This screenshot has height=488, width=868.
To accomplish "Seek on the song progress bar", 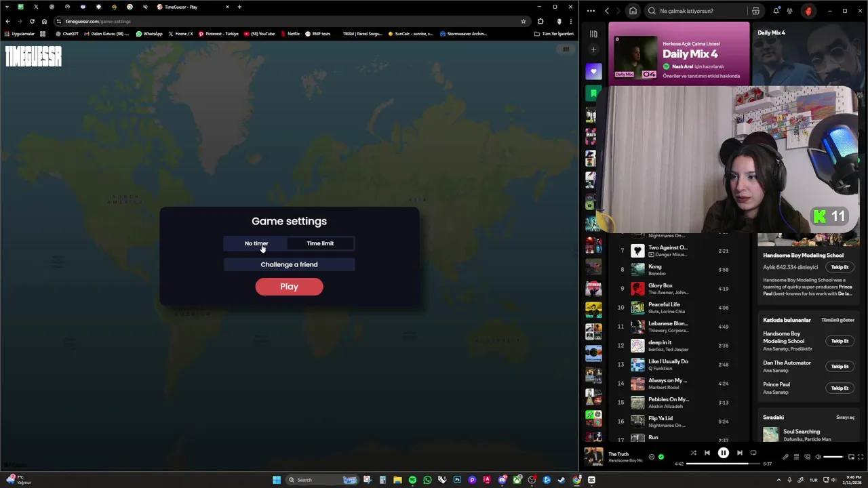I will [724, 464].
